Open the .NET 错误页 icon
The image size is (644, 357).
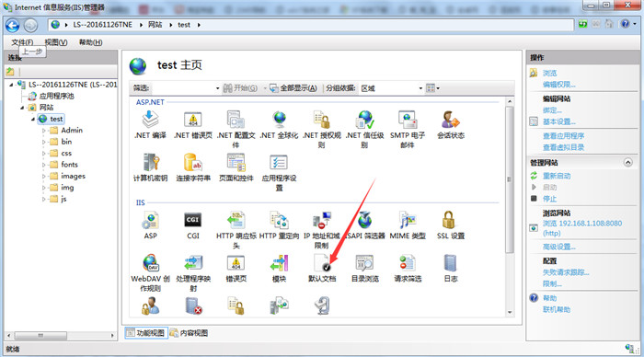point(193,125)
